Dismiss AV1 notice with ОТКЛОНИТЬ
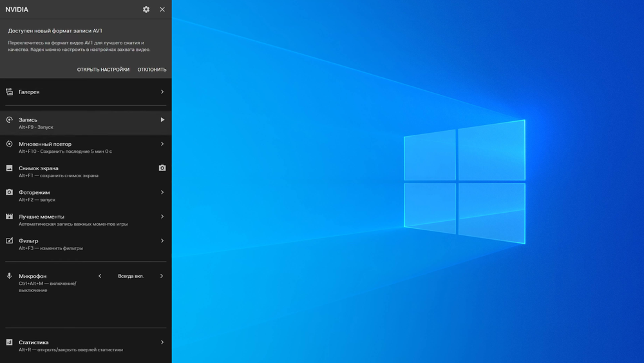The width and height of the screenshot is (644, 363). click(152, 70)
